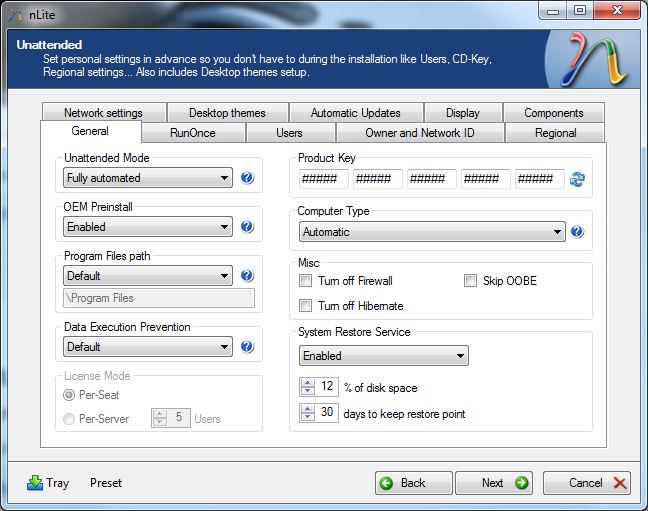
Task: Click the fourth Product Key field
Action: point(486,179)
